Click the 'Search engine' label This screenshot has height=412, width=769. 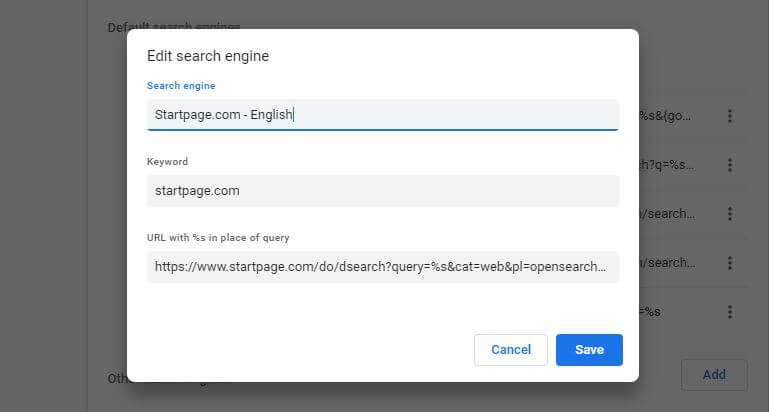[181, 86]
